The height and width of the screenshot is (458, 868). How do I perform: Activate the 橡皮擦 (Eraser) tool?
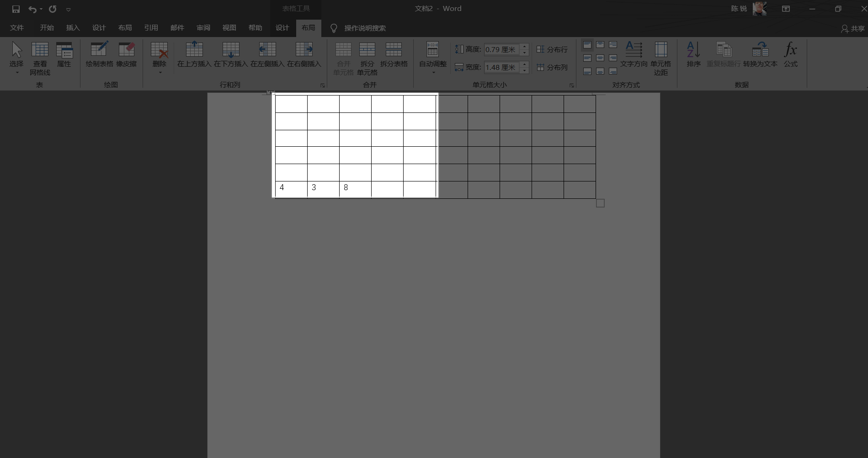point(127,55)
